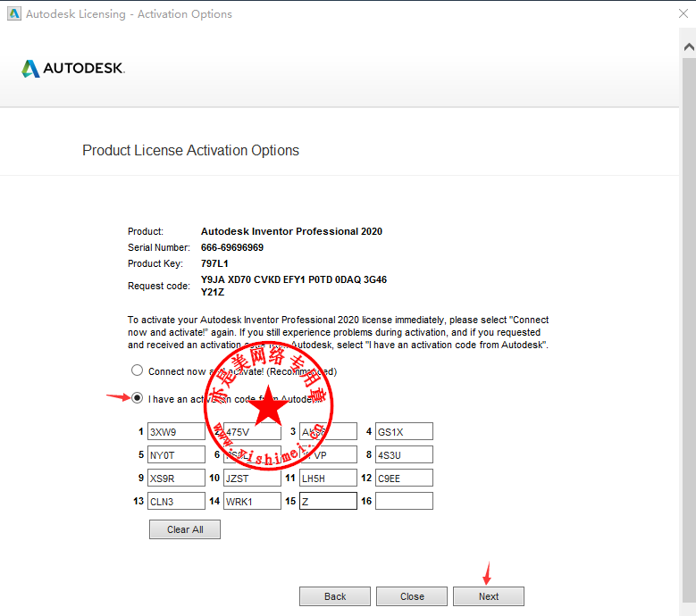Click the empty activation code field 16
696x616 pixels.
404,501
